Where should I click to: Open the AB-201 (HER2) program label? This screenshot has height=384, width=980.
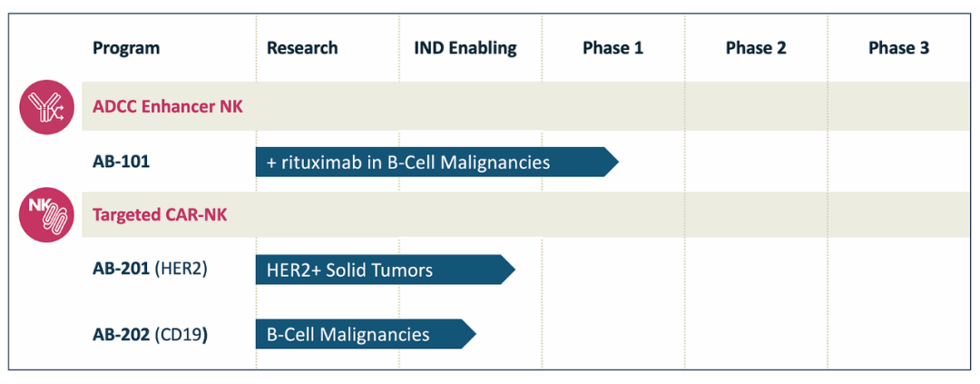pos(150,270)
